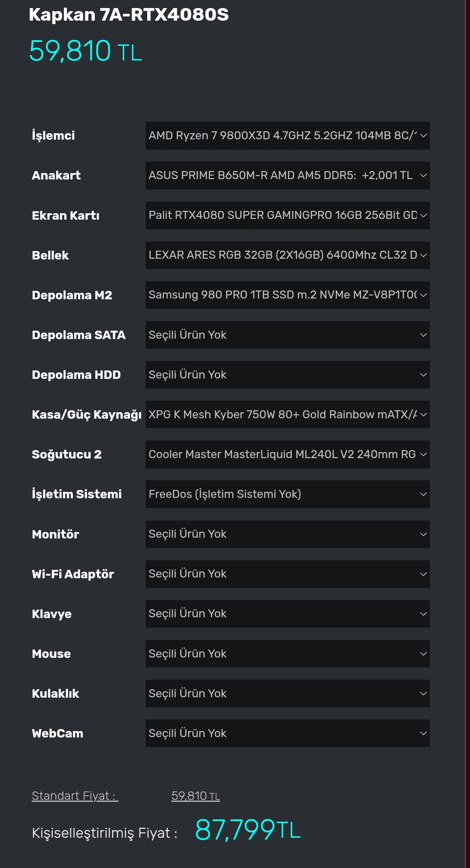The height and width of the screenshot is (868, 470).
Task: Open the Mouse selection dropdown
Action: [x=287, y=653]
